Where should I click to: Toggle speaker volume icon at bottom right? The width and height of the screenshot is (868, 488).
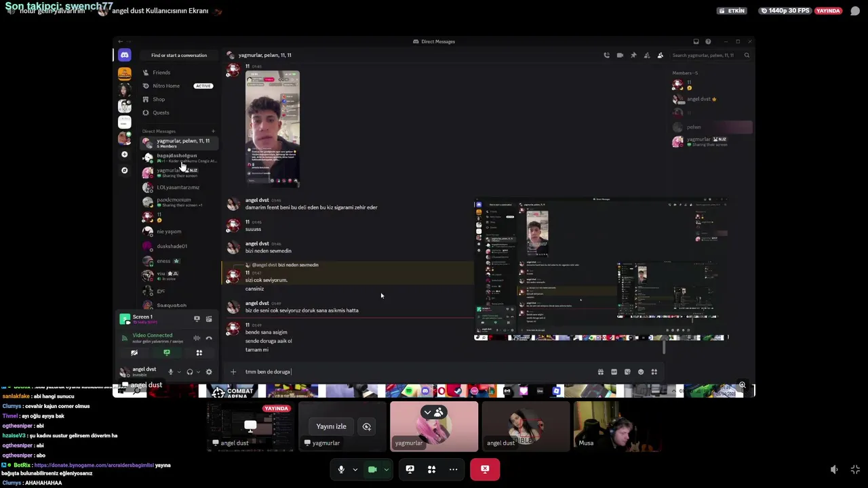(834, 469)
